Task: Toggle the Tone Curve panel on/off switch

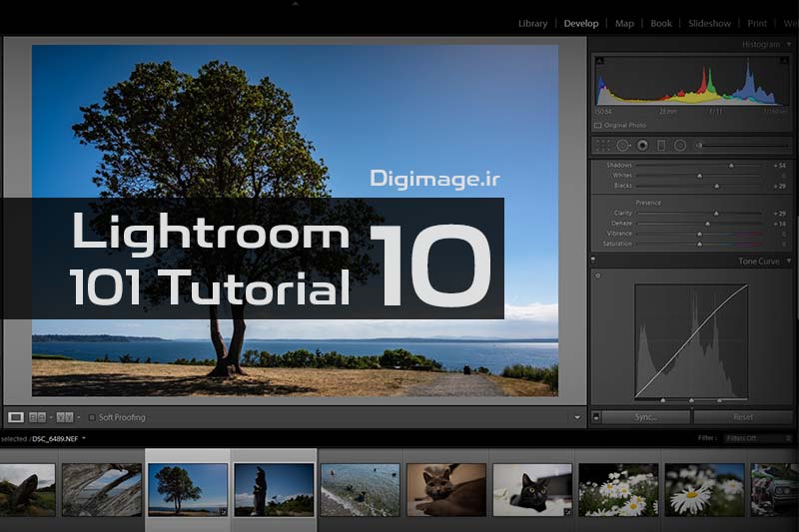Action: (593, 261)
